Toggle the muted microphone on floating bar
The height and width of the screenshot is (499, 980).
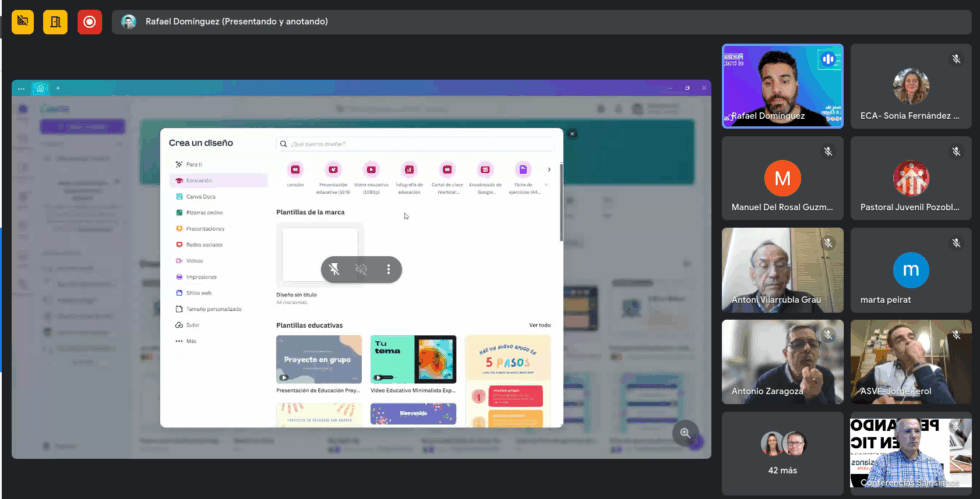[x=336, y=269]
